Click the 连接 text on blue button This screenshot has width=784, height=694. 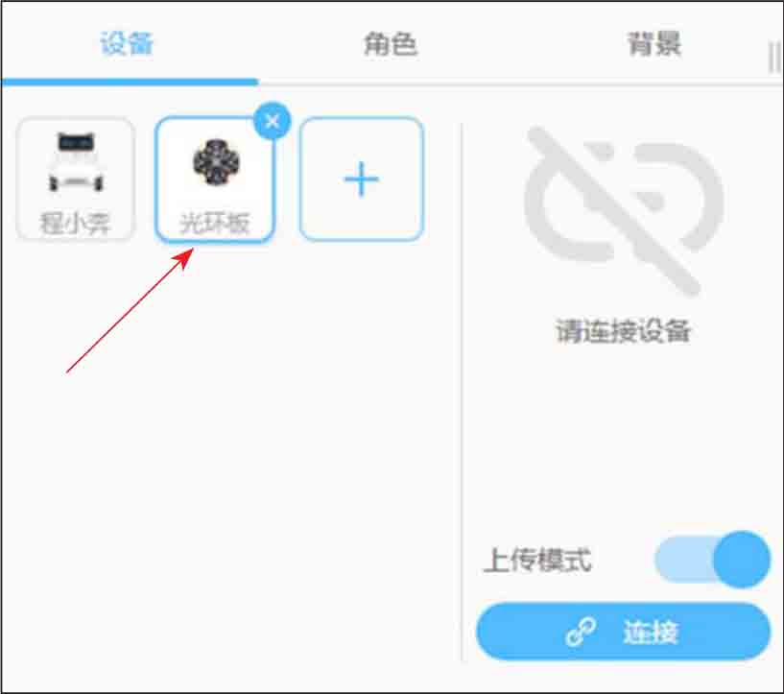pyautogui.click(x=651, y=632)
